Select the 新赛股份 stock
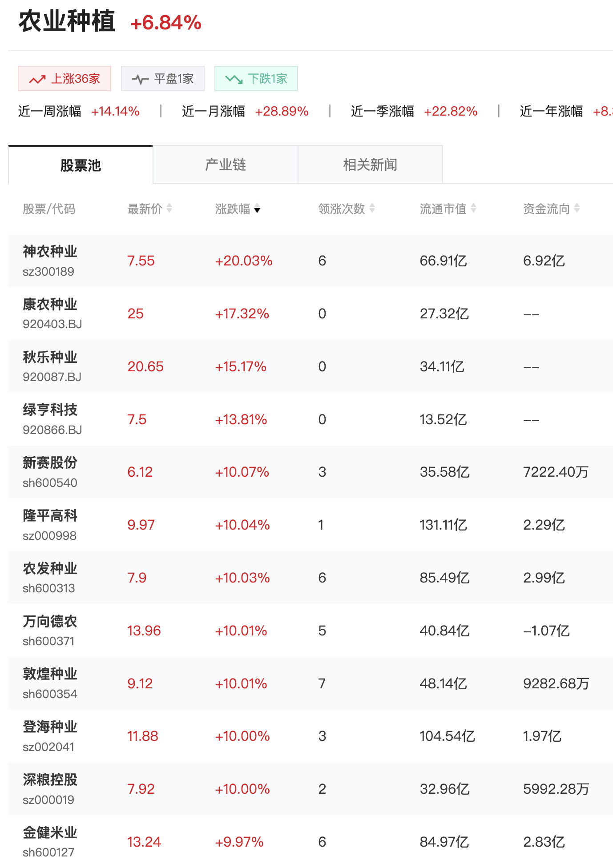The image size is (613, 868). pyautogui.click(x=50, y=463)
